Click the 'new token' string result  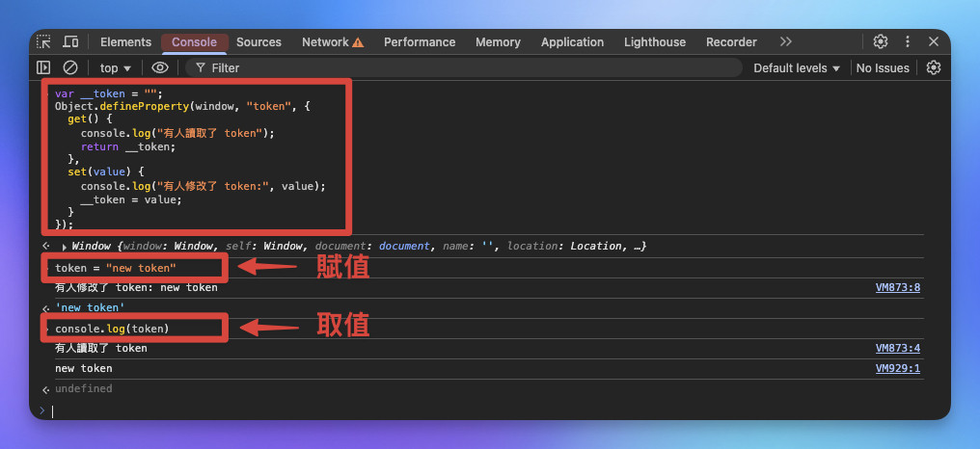coord(90,308)
